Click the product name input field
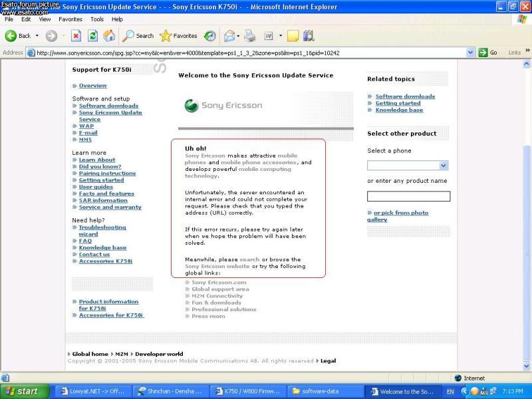Viewport: 532px width, 399px height. pos(408,196)
